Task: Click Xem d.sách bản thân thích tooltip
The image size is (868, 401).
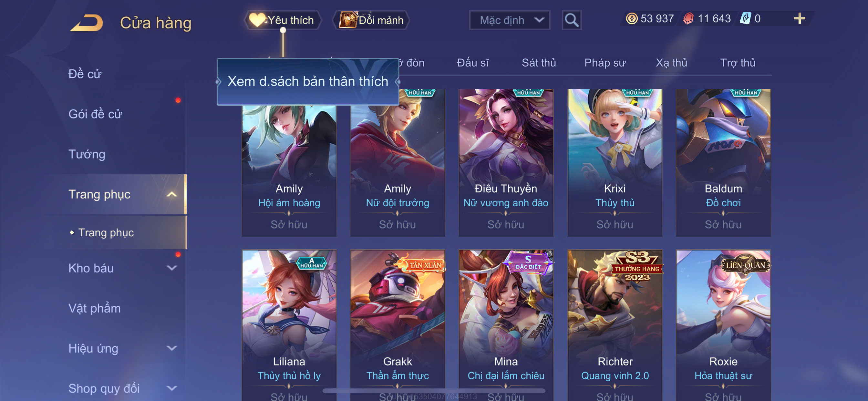Action: 308,82
